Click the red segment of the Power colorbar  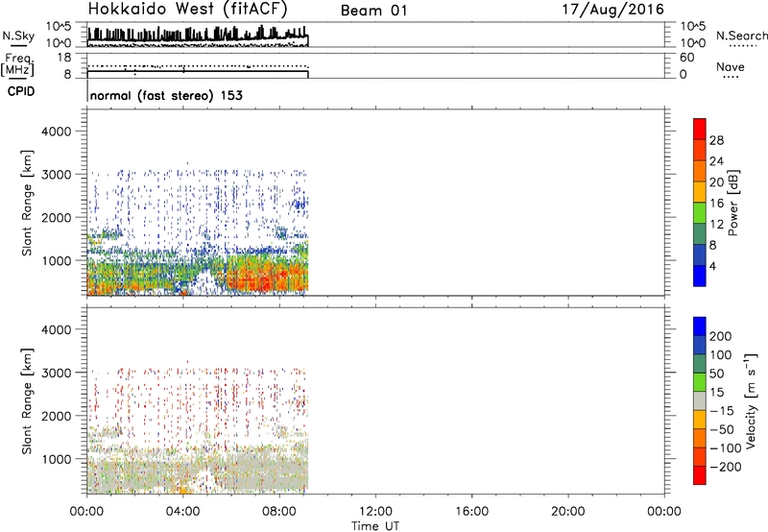[700, 129]
